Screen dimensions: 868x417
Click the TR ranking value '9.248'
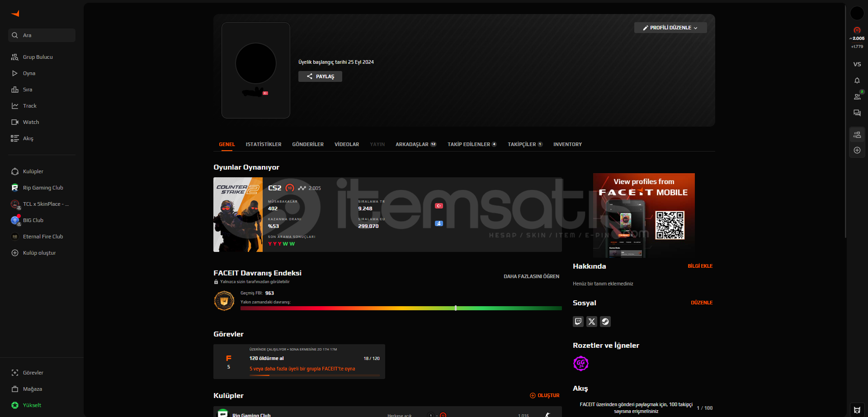[x=365, y=208]
